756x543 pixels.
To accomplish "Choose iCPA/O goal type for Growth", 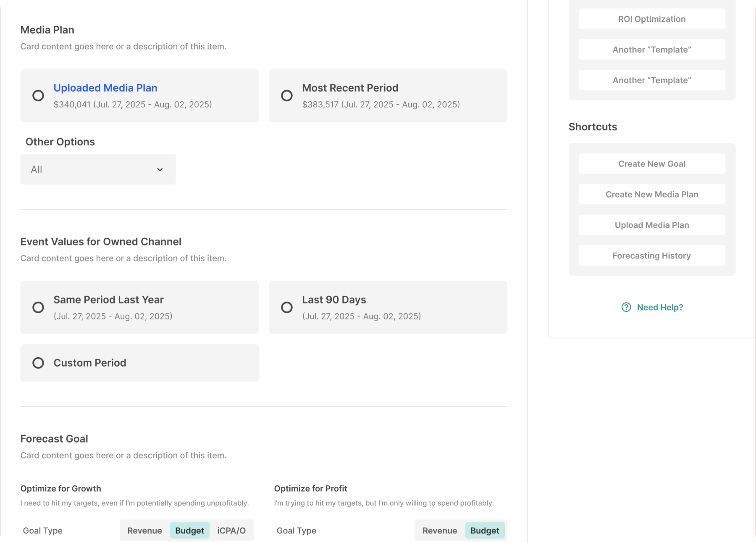I will (x=231, y=530).
